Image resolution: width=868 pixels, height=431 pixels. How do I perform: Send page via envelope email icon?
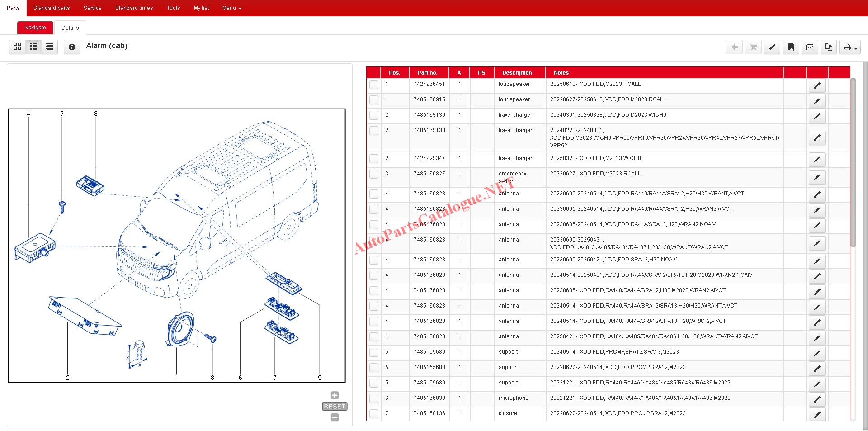(x=810, y=47)
